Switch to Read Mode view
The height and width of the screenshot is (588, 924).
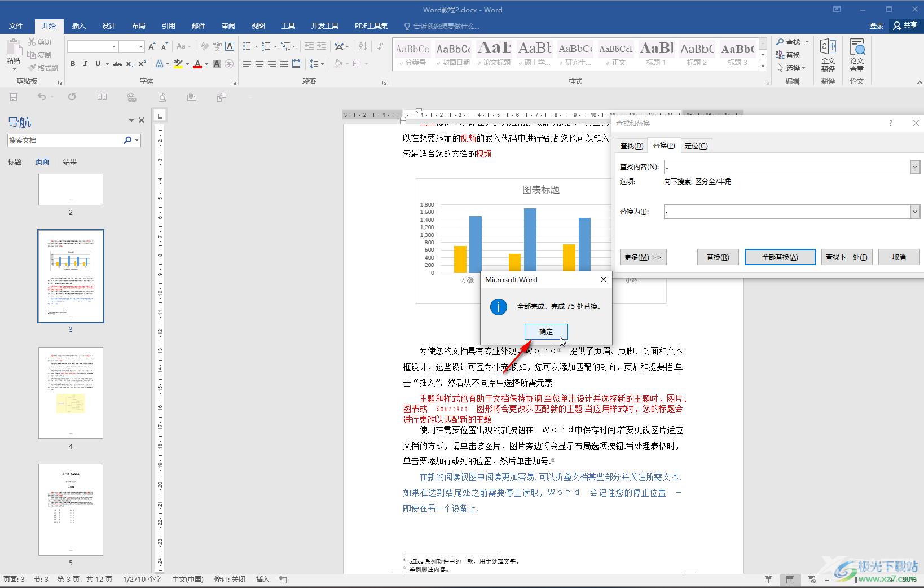[x=768, y=580]
